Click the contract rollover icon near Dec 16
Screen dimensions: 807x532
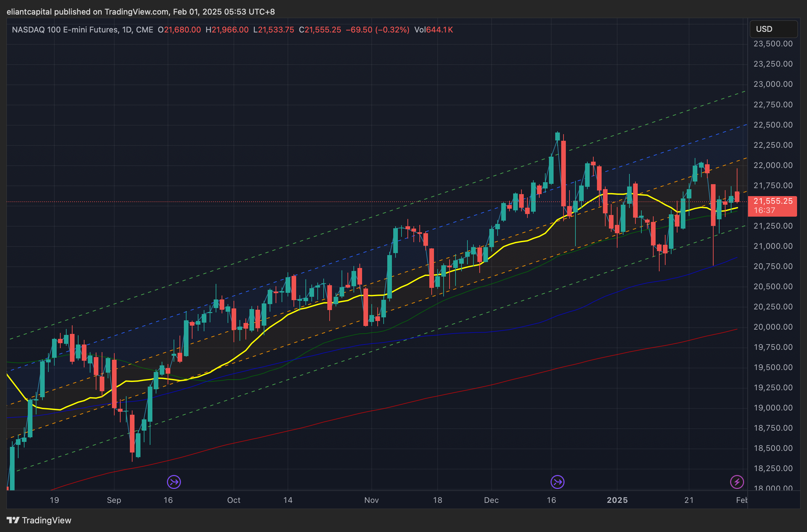tap(557, 482)
